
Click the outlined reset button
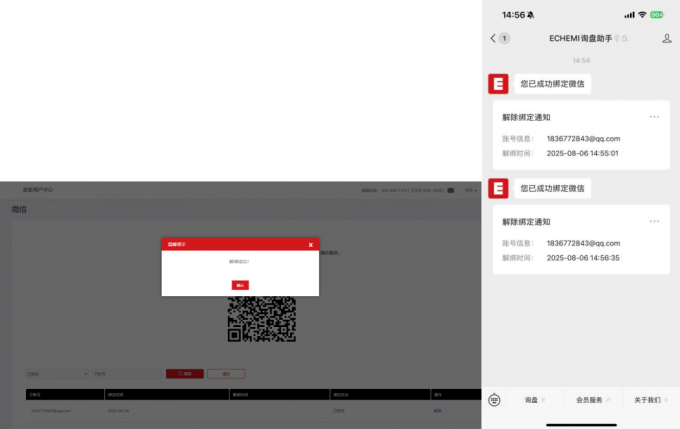tap(226, 373)
